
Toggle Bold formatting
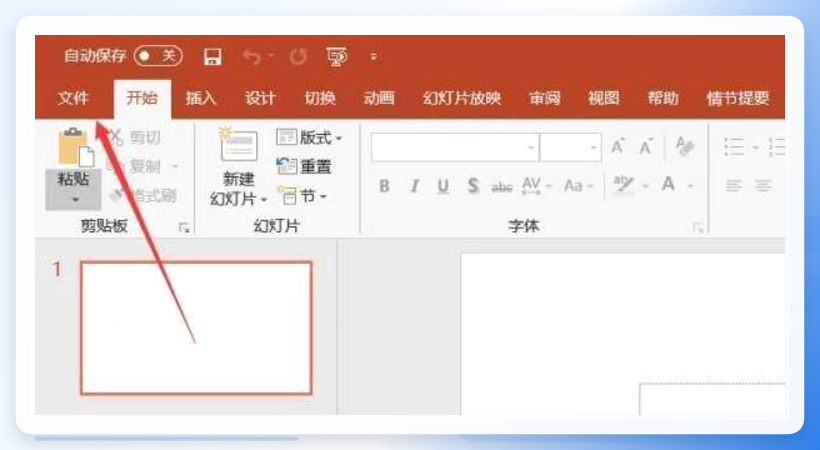(x=384, y=186)
